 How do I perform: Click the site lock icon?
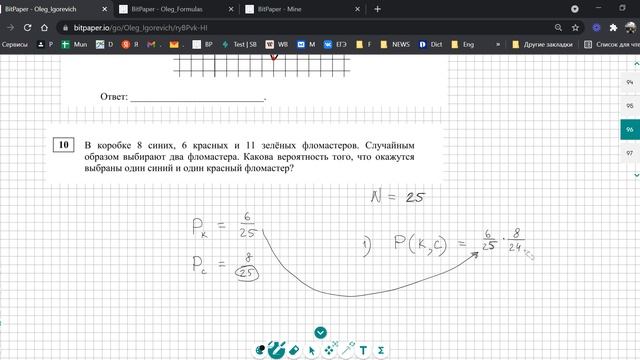click(x=65, y=28)
